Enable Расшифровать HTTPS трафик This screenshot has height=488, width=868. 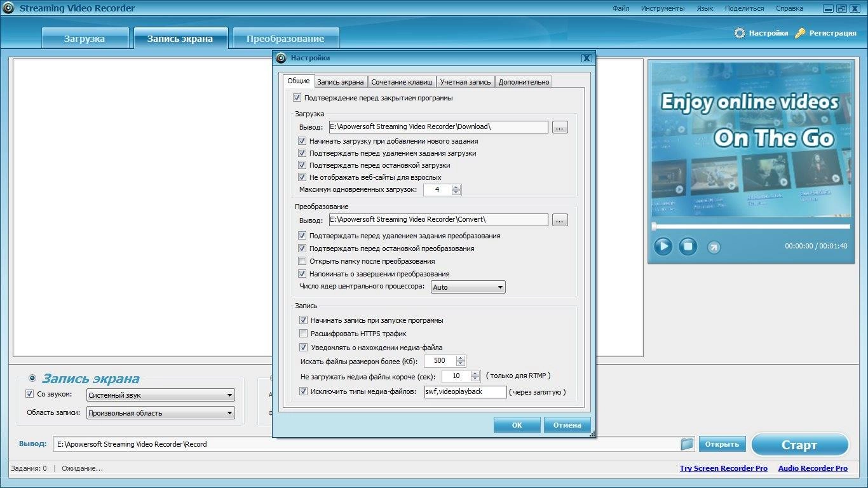pos(303,334)
